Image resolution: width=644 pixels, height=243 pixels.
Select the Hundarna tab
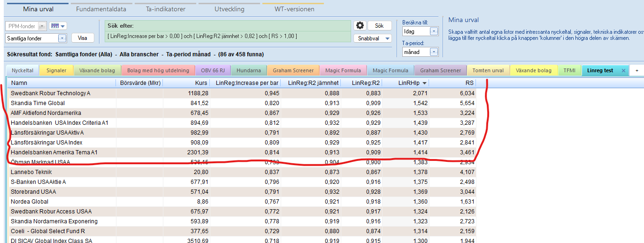click(x=249, y=70)
